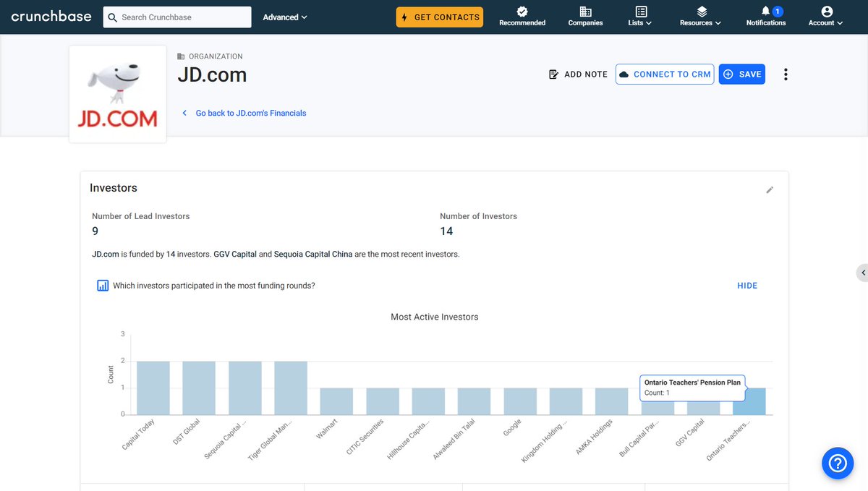Click the CITIC Securities bar
Image resolution: width=868 pixels, height=491 pixels.
point(383,401)
